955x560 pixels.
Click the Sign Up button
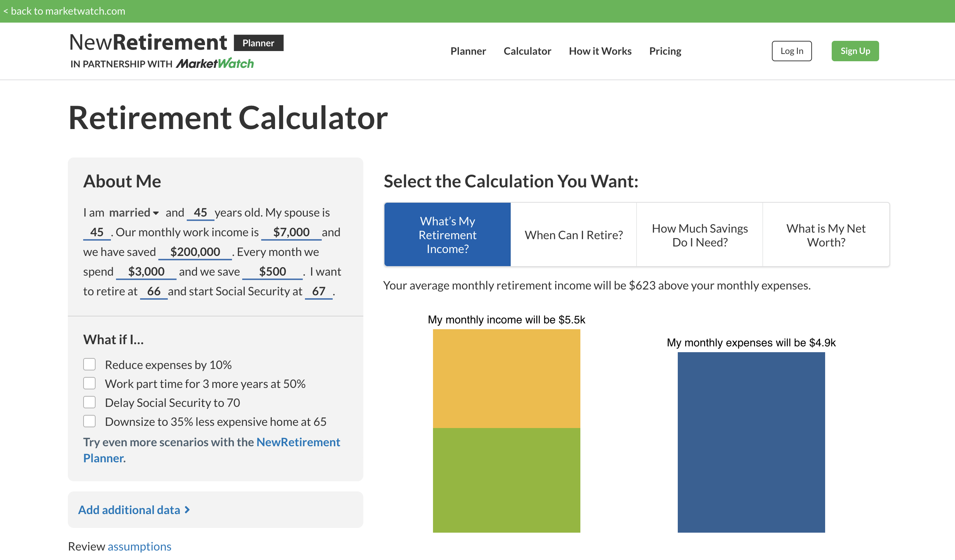click(855, 51)
